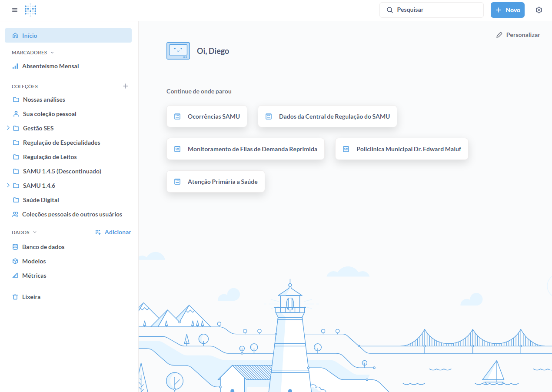Open the Lixeira trash icon
The height and width of the screenshot is (392, 552).
click(15, 297)
